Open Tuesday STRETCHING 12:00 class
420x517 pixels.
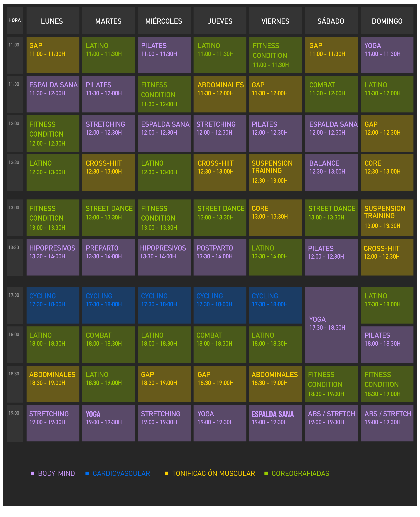108,134
